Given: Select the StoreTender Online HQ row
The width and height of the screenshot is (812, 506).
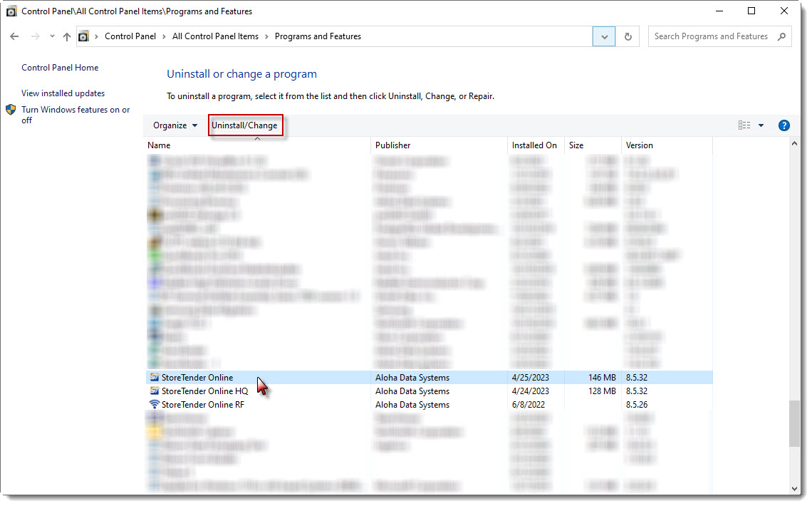Looking at the screenshot, I should [x=430, y=391].
